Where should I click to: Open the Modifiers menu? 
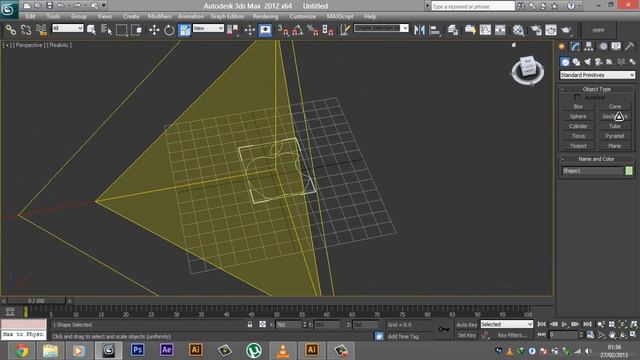[x=159, y=16]
